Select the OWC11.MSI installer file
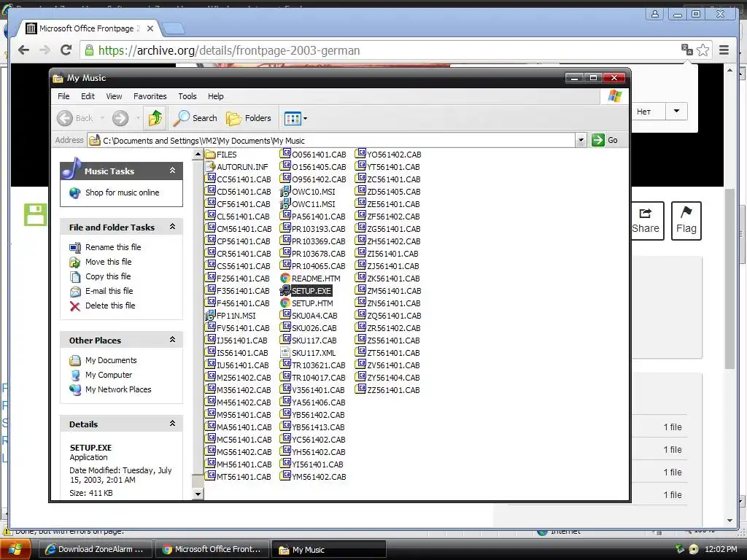747x560 pixels. click(x=308, y=204)
